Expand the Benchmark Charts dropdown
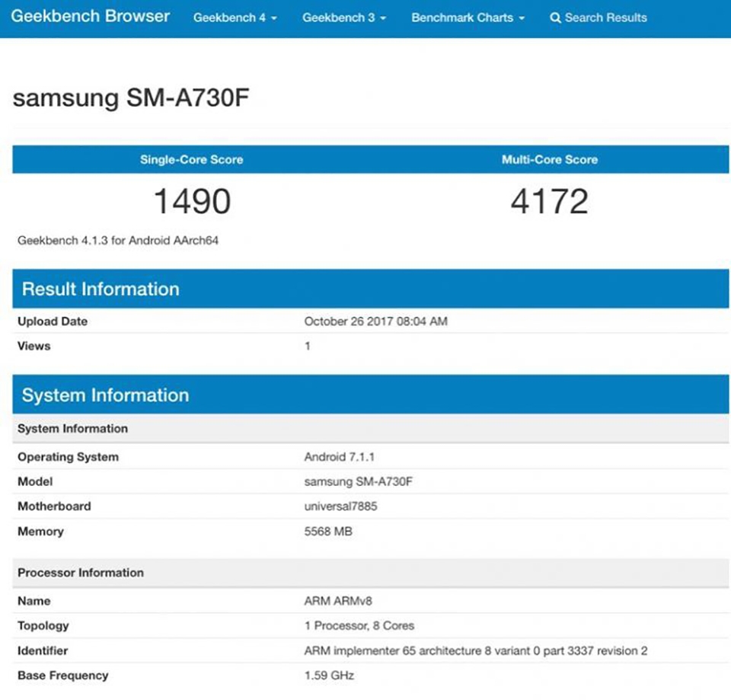The image size is (731, 700). [x=468, y=18]
